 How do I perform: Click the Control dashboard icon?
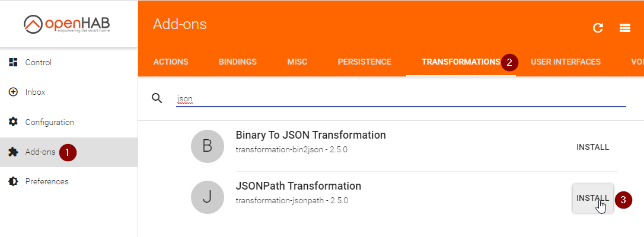click(13, 62)
